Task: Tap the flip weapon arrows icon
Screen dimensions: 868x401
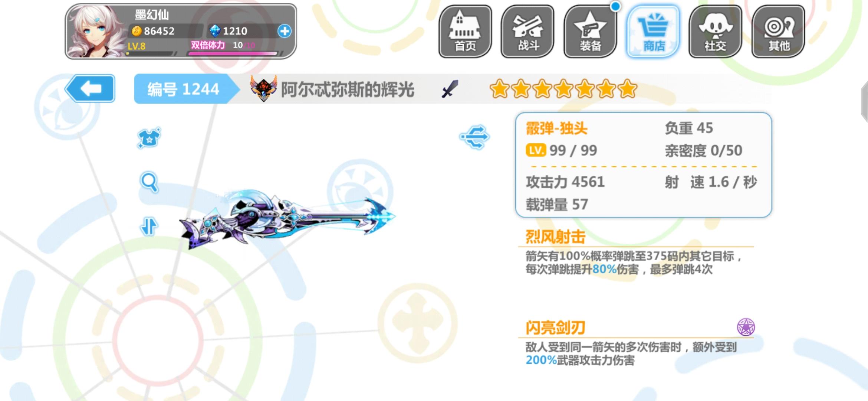Action: 149,226
